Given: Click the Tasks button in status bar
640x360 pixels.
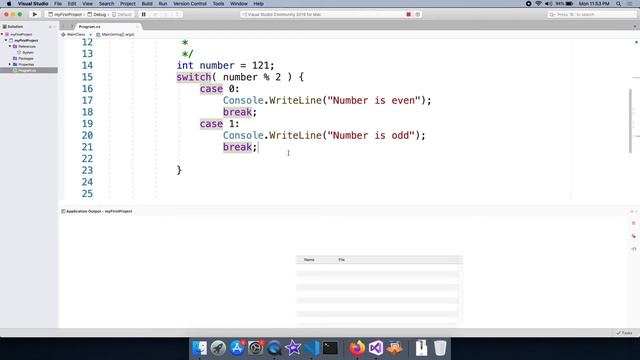Looking at the screenshot, I should coord(624,333).
